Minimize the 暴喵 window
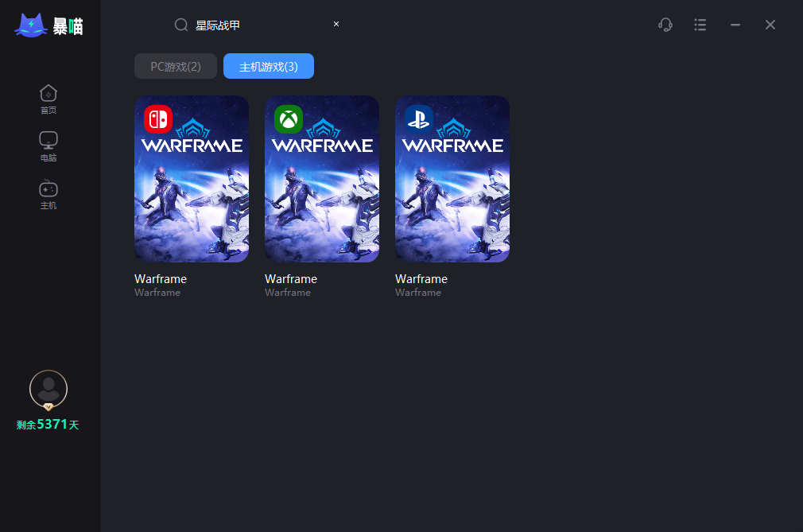This screenshot has height=532, width=803. pos(735,25)
